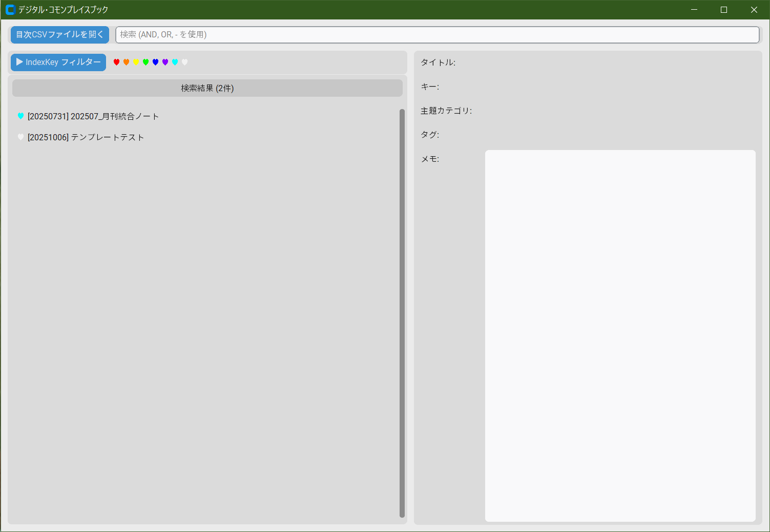Select the [20250731] 202507_月刊統合ノート entry
The width and height of the screenshot is (770, 532).
(x=93, y=116)
